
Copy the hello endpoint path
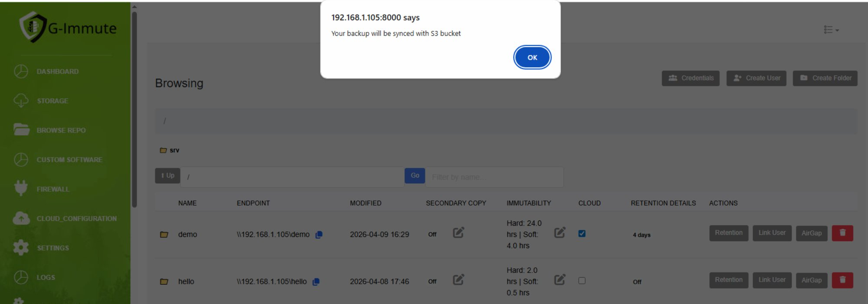click(316, 281)
